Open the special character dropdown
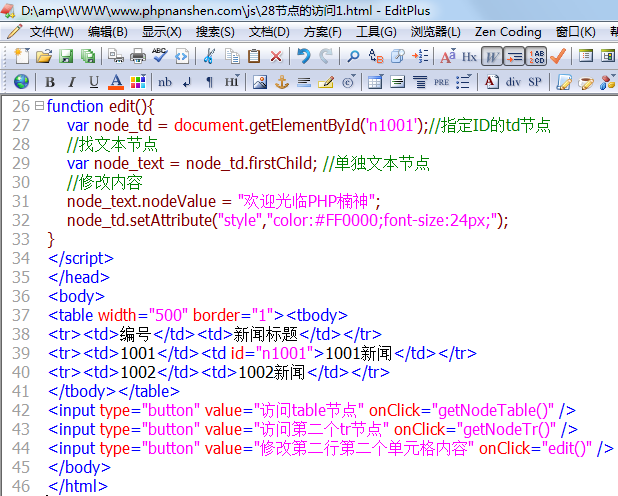 (348, 82)
